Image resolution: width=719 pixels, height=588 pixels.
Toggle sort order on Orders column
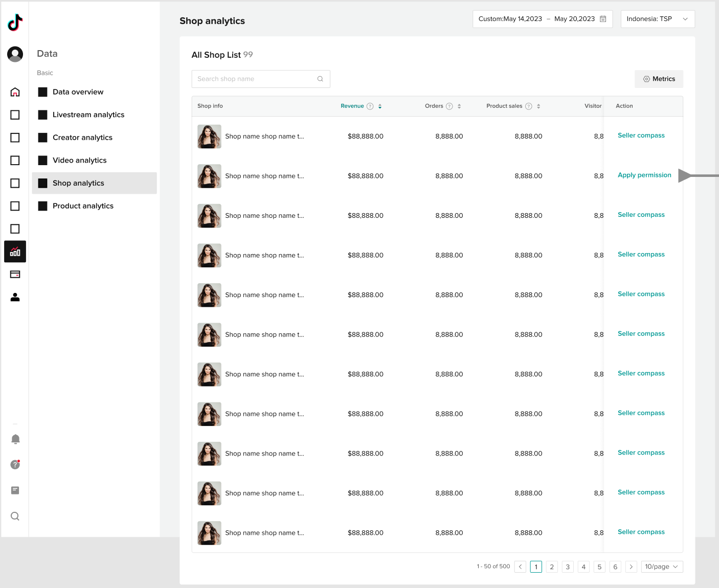click(x=459, y=106)
